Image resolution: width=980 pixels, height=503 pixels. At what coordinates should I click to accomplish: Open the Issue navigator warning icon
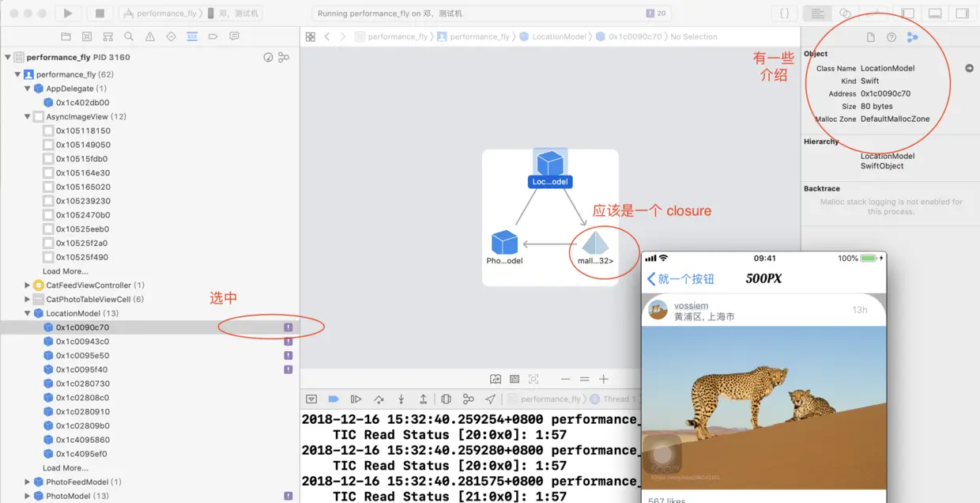(x=149, y=36)
